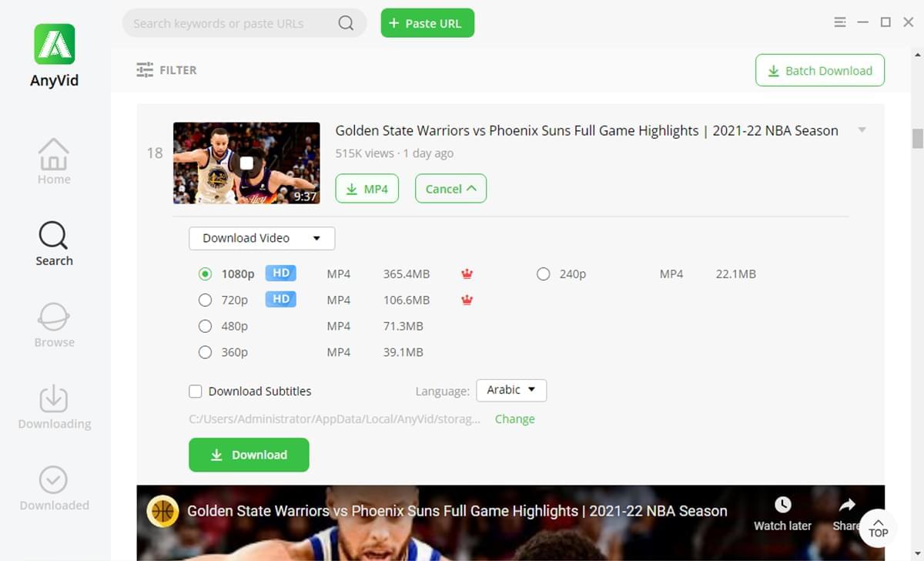Close the AnyVid window
Viewport: 924px width, 561px height.
coord(908,22)
